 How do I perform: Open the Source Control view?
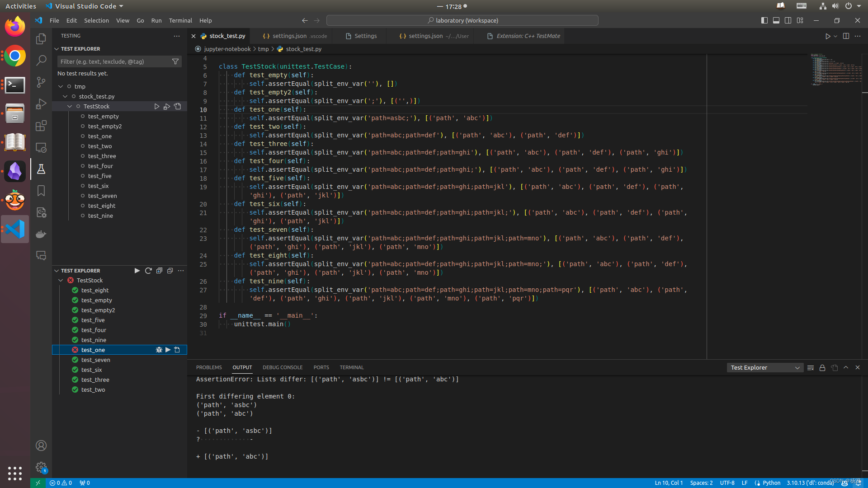point(41,82)
